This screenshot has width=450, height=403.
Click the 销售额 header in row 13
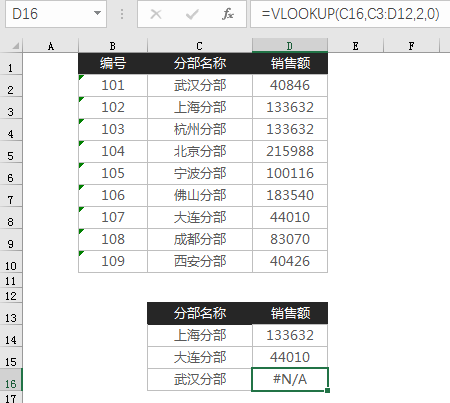[290, 313]
